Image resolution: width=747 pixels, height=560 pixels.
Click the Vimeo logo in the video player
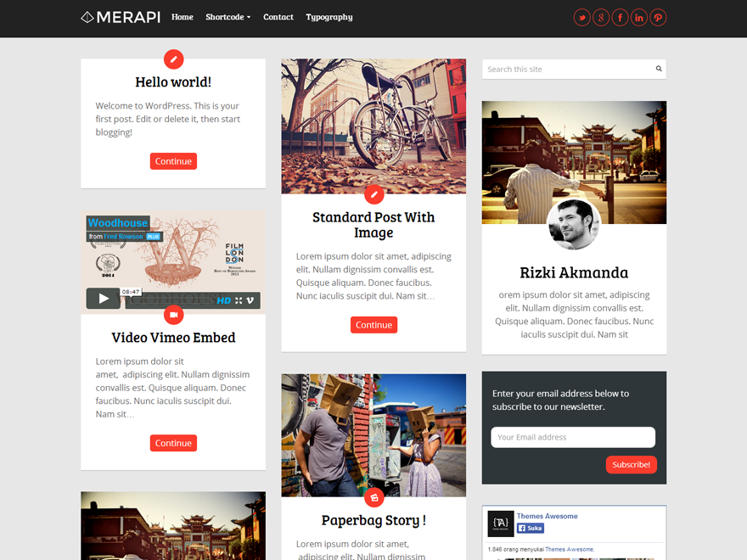pos(249,299)
